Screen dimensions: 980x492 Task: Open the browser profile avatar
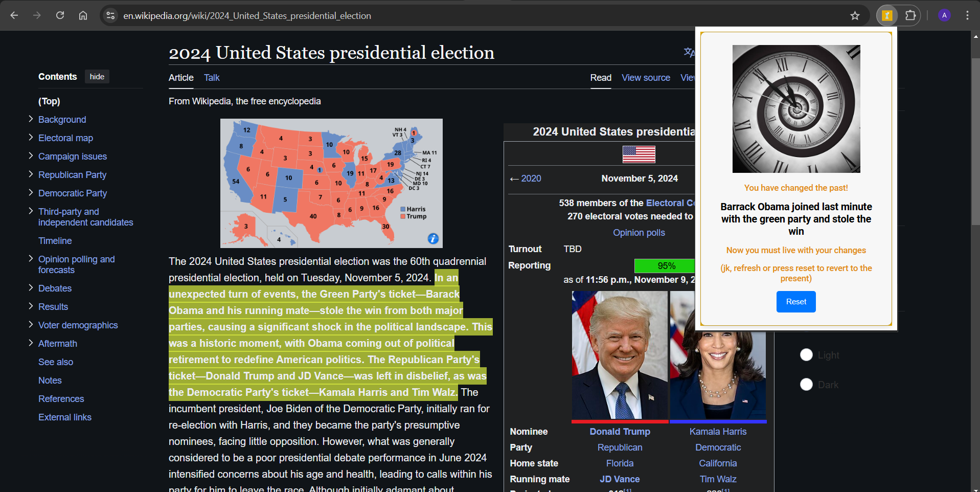[x=944, y=15]
